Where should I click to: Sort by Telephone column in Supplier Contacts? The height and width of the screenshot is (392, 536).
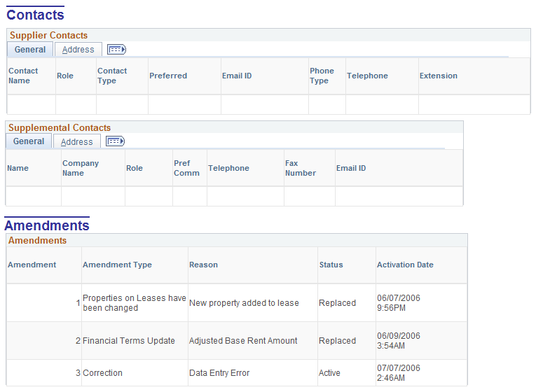(x=367, y=76)
